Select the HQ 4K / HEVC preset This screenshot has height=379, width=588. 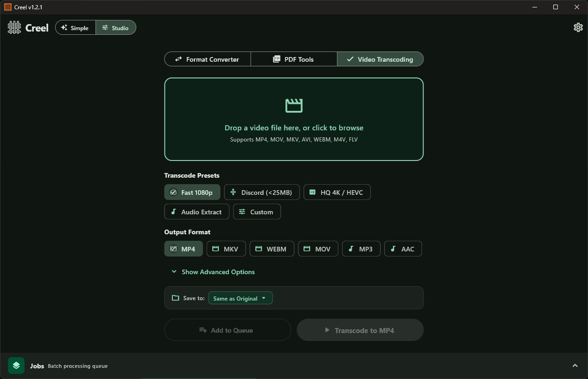337,192
